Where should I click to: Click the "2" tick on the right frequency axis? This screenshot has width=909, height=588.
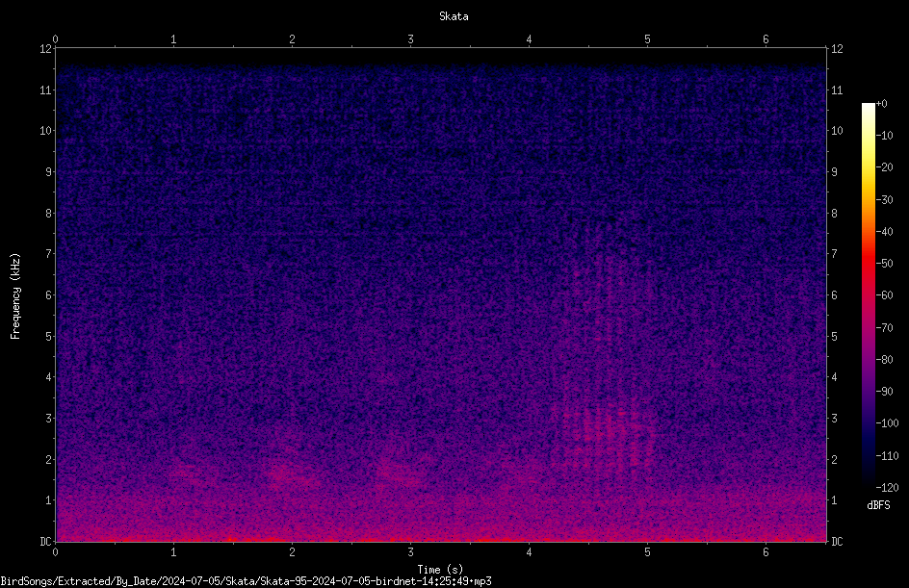coord(834,459)
